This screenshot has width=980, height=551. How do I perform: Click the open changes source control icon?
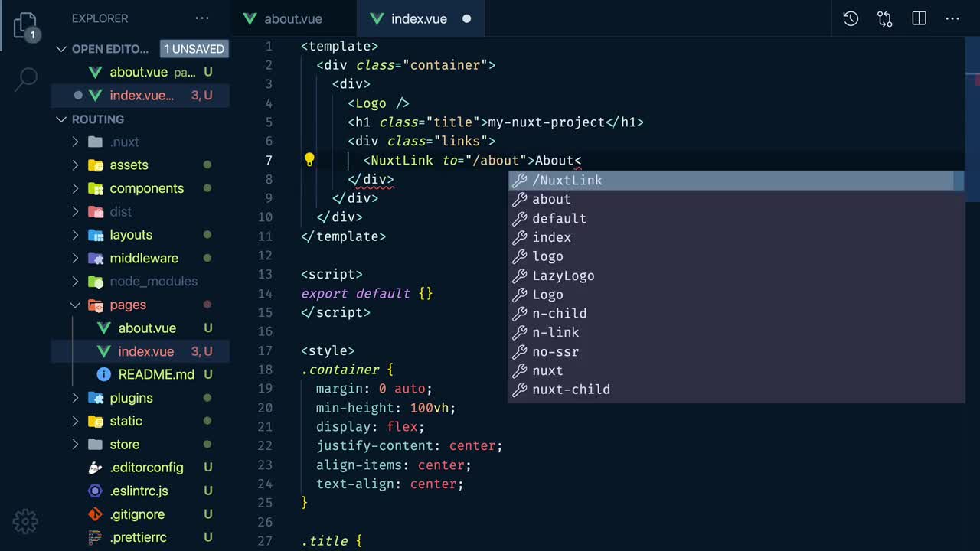tap(884, 19)
